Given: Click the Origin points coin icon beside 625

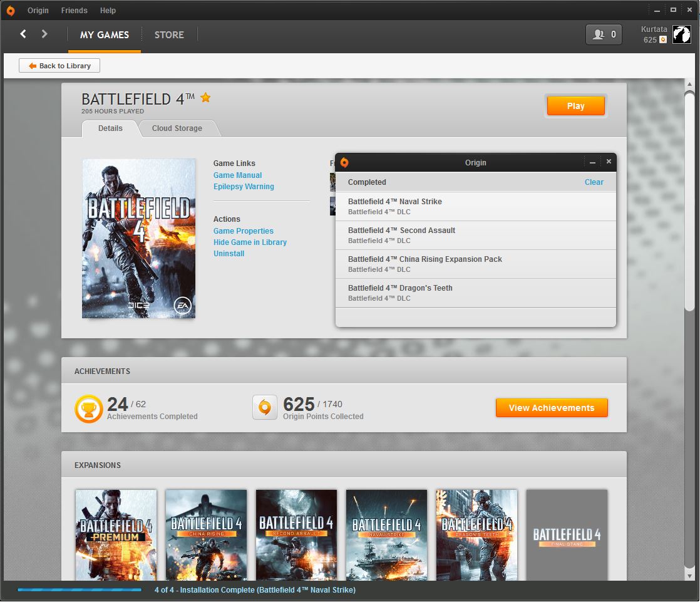Looking at the screenshot, I should tap(664, 39).
